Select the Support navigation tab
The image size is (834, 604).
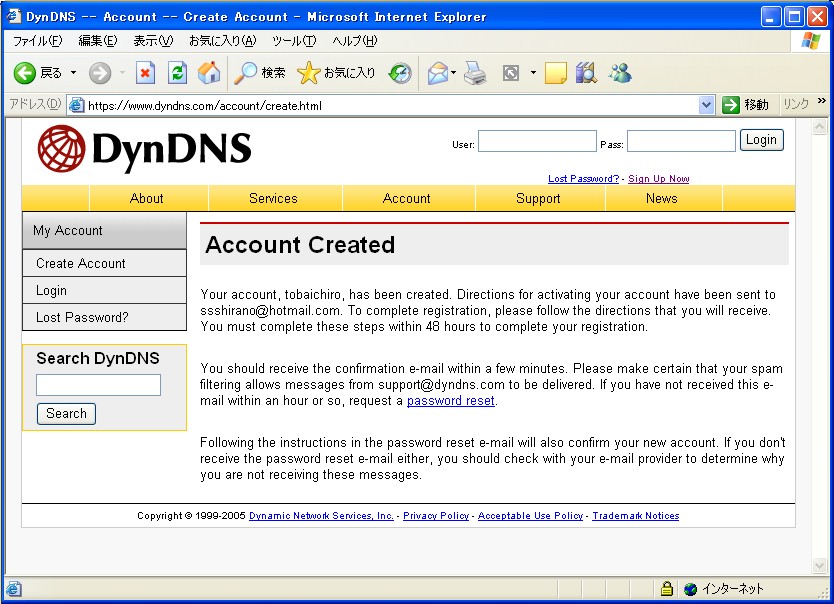[538, 198]
